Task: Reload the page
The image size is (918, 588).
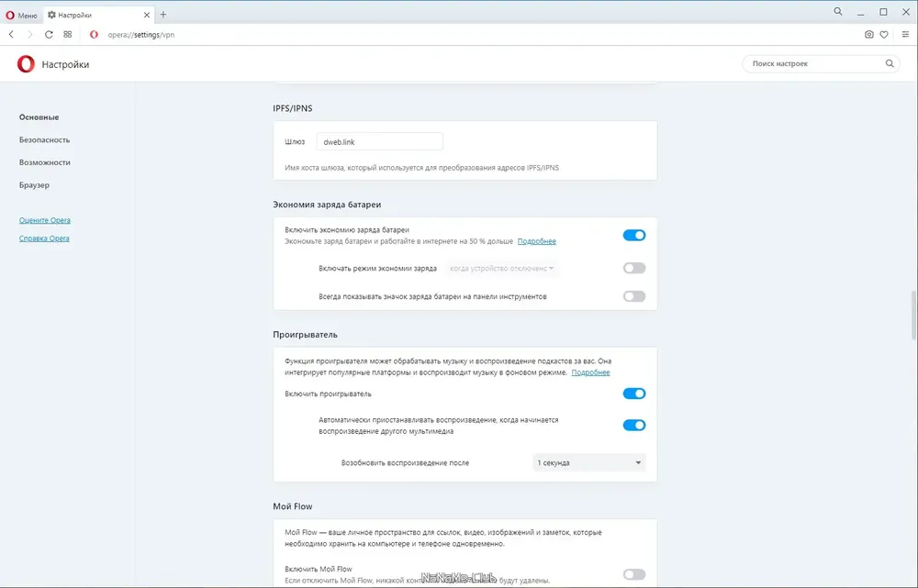Action: pyautogui.click(x=49, y=35)
